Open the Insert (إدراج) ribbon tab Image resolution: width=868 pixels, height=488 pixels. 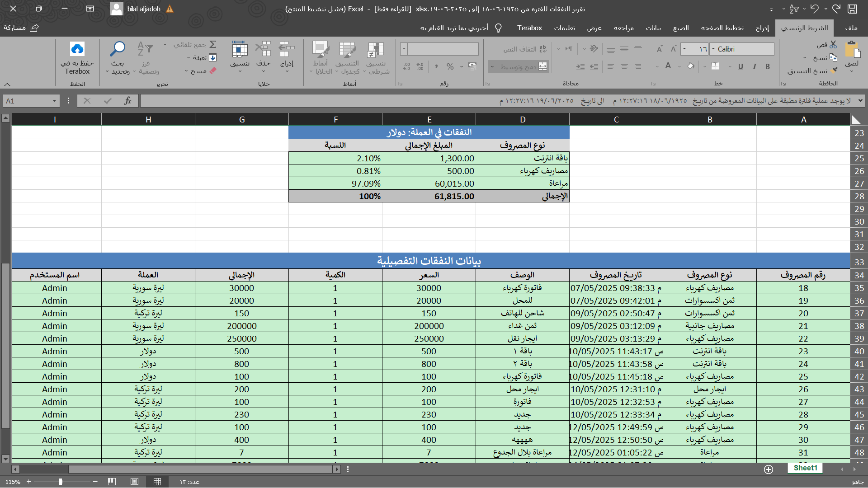click(x=762, y=28)
